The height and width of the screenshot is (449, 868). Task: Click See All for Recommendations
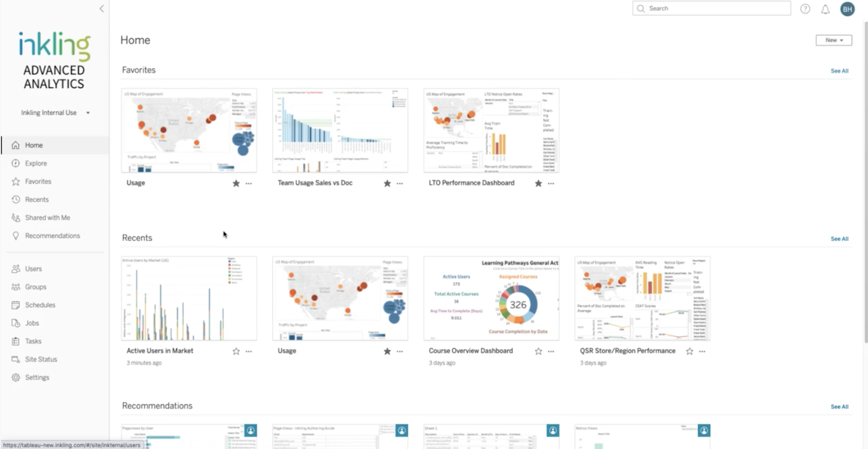point(839,407)
